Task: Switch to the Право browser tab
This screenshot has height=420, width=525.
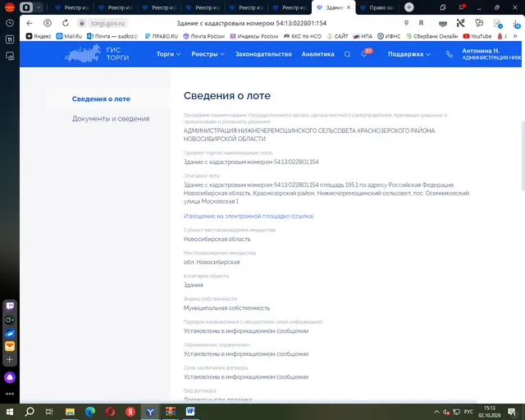Action: (x=377, y=7)
